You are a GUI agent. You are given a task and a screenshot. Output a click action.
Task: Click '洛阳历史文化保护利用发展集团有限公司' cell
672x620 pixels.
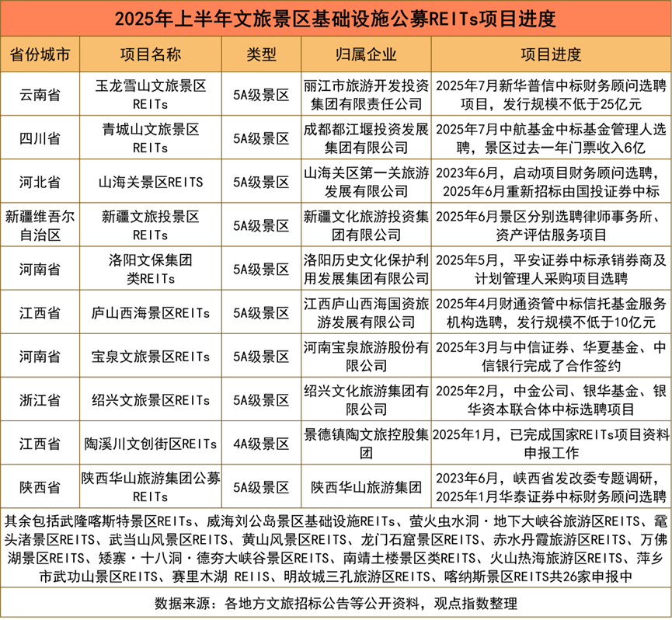point(366,269)
